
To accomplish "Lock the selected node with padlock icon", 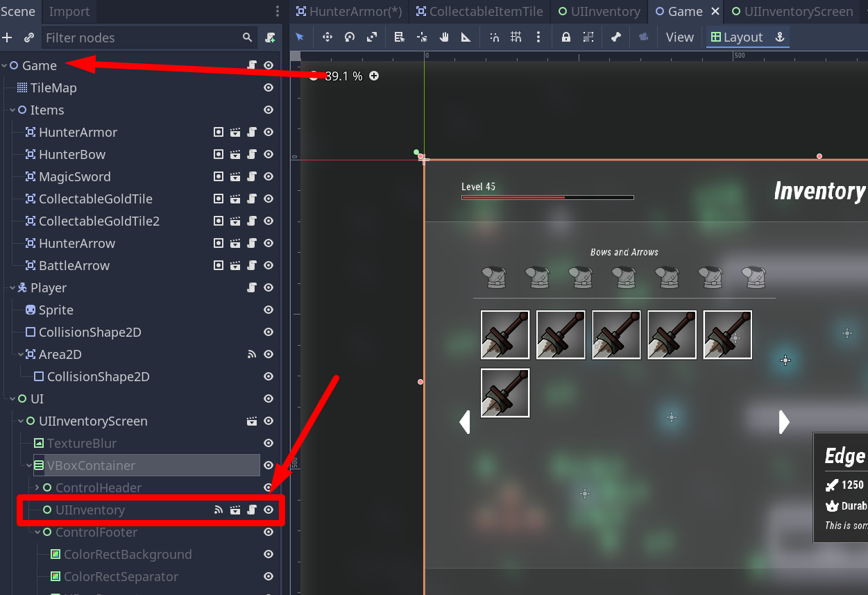I will click(566, 37).
